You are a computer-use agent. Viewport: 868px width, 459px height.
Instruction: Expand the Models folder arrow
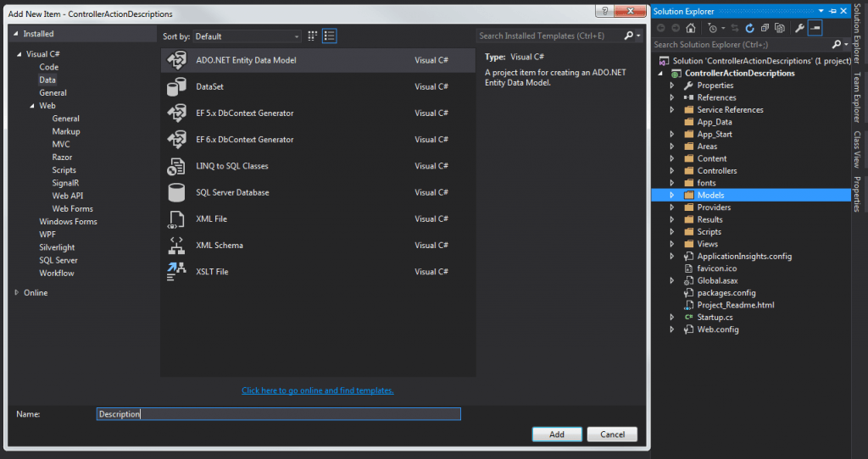point(672,196)
